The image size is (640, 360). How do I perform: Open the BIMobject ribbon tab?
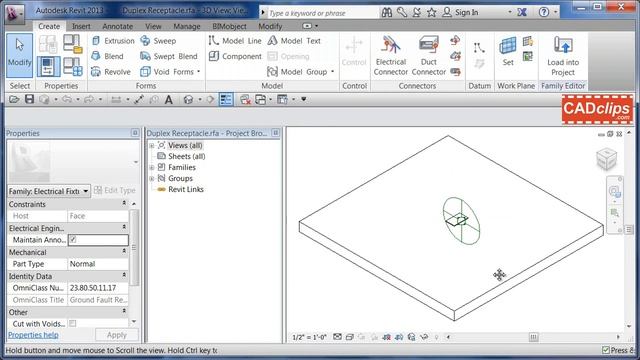[x=229, y=27]
